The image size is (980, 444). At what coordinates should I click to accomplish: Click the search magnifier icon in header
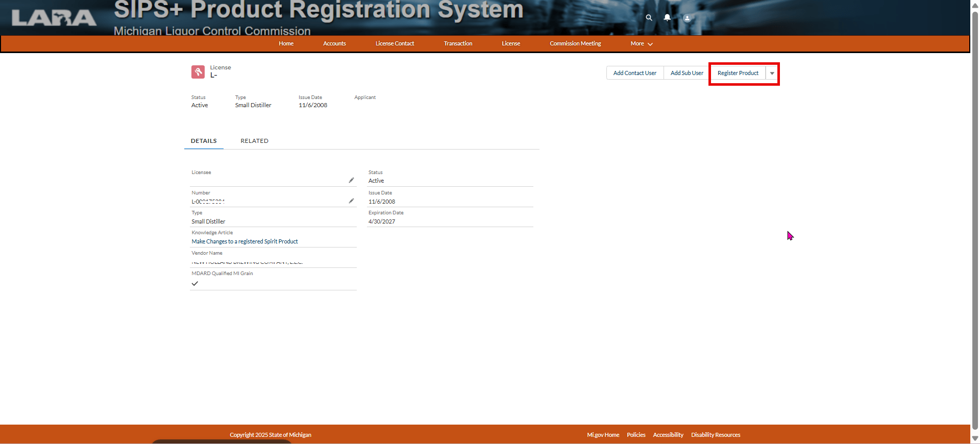[649, 17]
